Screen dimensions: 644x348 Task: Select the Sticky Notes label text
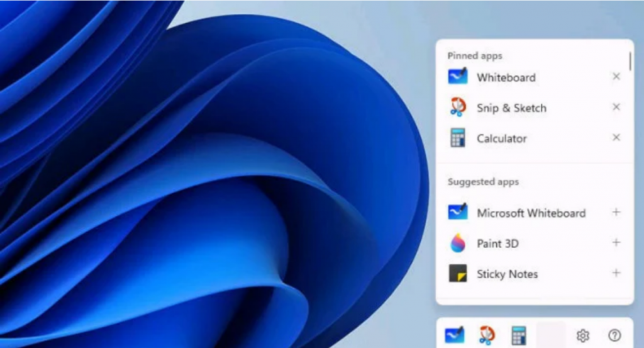507,274
